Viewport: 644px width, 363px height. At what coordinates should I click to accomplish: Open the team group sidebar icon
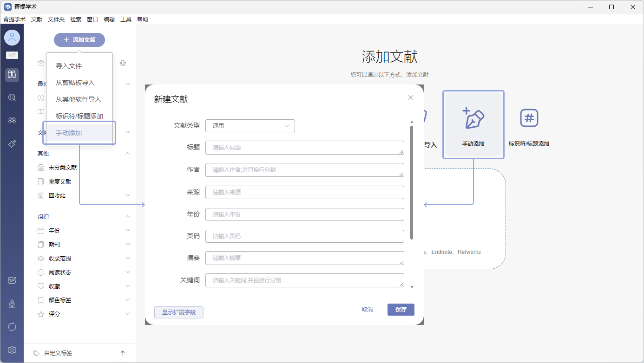[x=12, y=121]
